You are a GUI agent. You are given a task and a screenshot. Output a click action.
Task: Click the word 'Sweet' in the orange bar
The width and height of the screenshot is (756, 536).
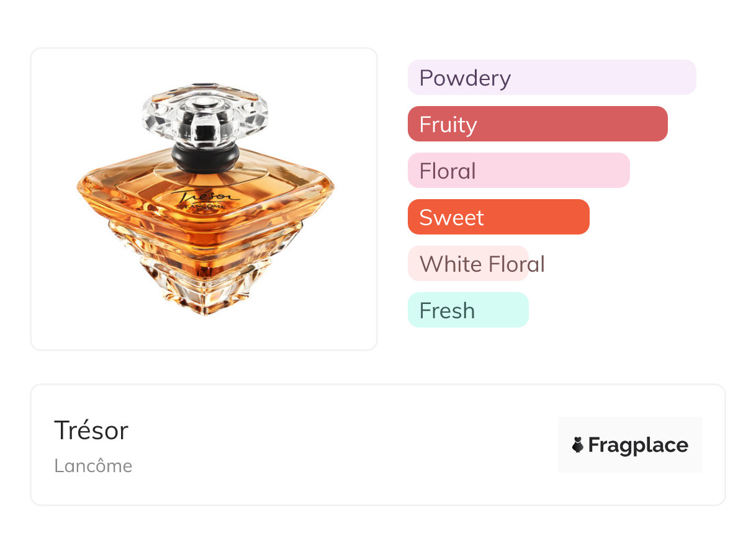[451, 218]
